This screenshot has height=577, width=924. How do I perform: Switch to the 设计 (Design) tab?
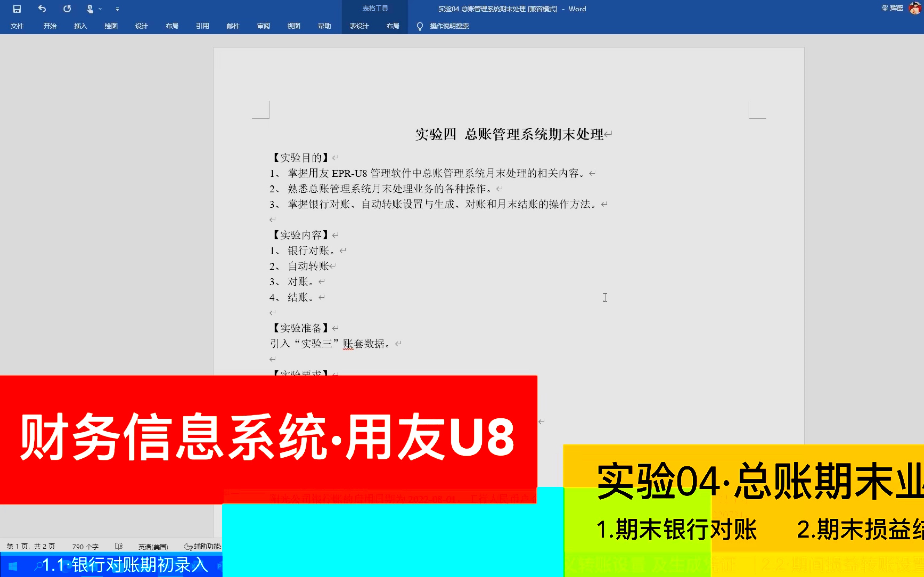pyautogui.click(x=142, y=26)
